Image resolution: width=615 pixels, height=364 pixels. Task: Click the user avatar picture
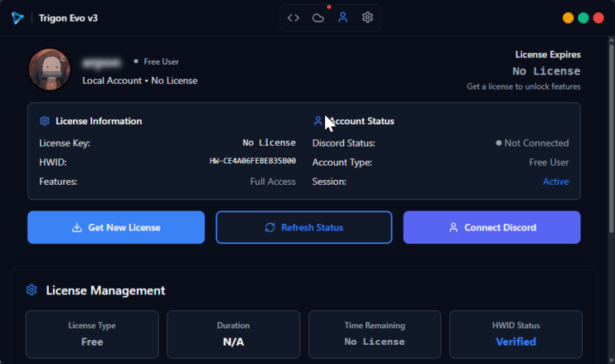pos(50,70)
